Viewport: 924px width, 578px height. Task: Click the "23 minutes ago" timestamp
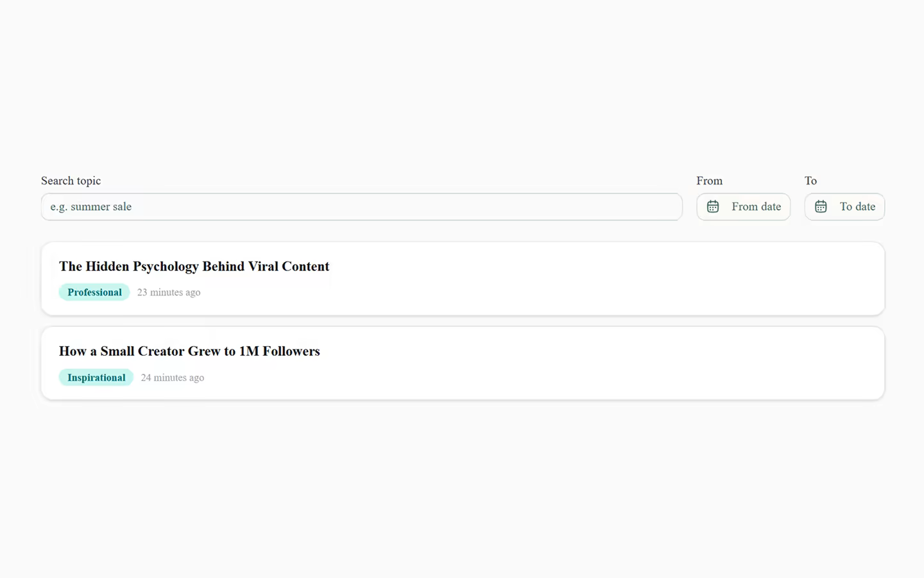tap(169, 292)
